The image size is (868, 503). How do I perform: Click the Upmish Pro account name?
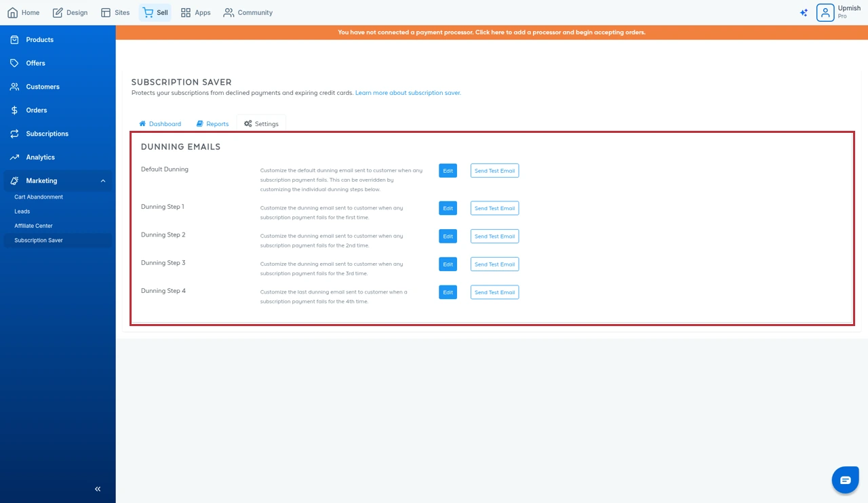pyautogui.click(x=849, y=12)
